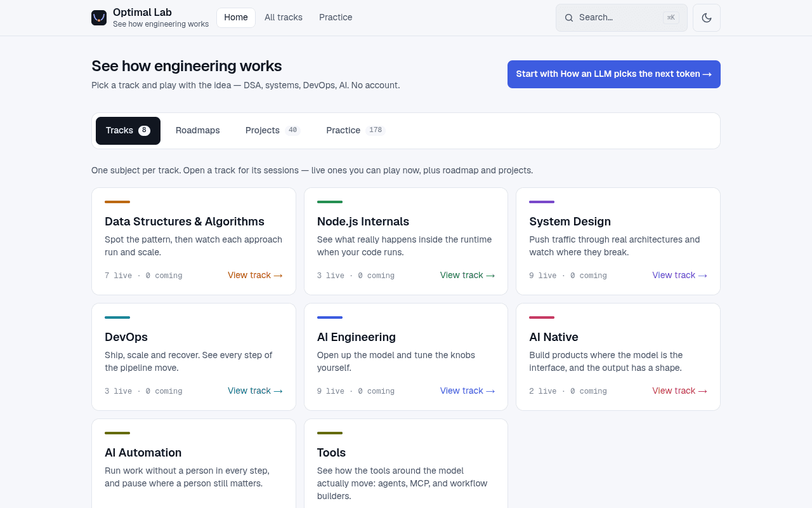Start with How an LLM picks the next token

click(614, 74)
